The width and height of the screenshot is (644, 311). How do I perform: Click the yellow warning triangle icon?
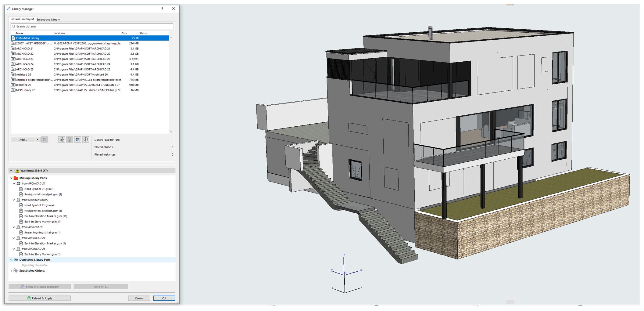pyautogui.click(x=17, y=171)
